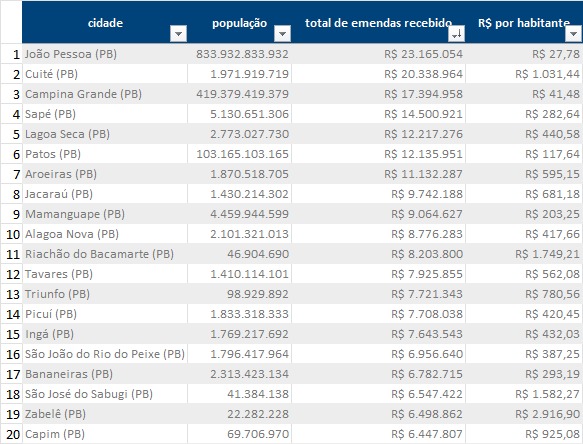Image resolution: width=583 pixels, height=444 pixels.
Task: Open the população column filter dropdown
Action: (x=282, y=34)
